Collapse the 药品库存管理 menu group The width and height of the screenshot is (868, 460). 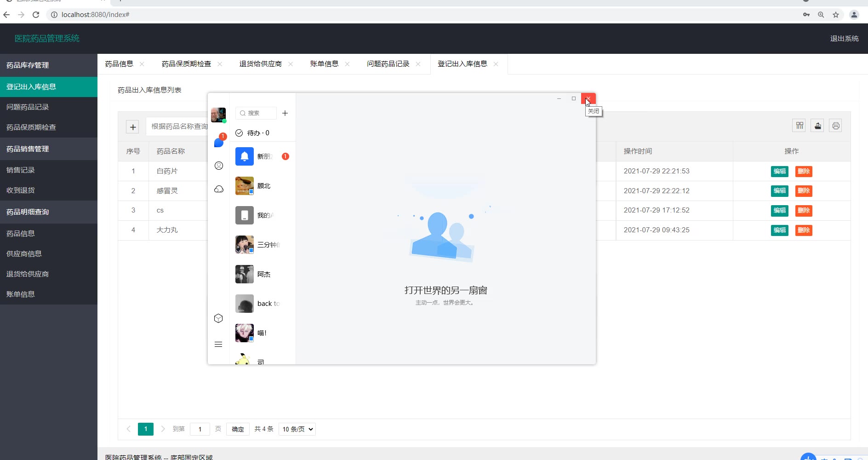(x=49, y=65)
